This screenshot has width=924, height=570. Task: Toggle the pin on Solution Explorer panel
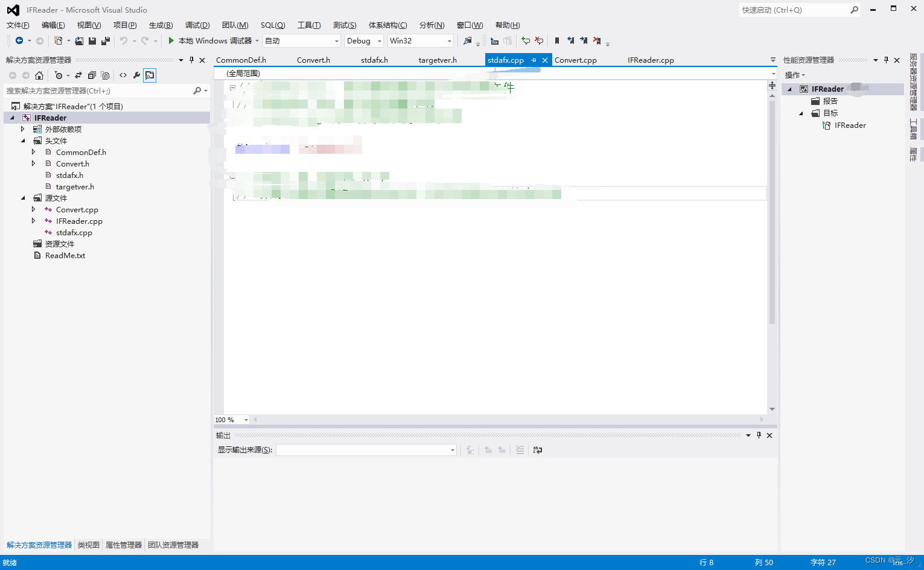pos(191,60)
